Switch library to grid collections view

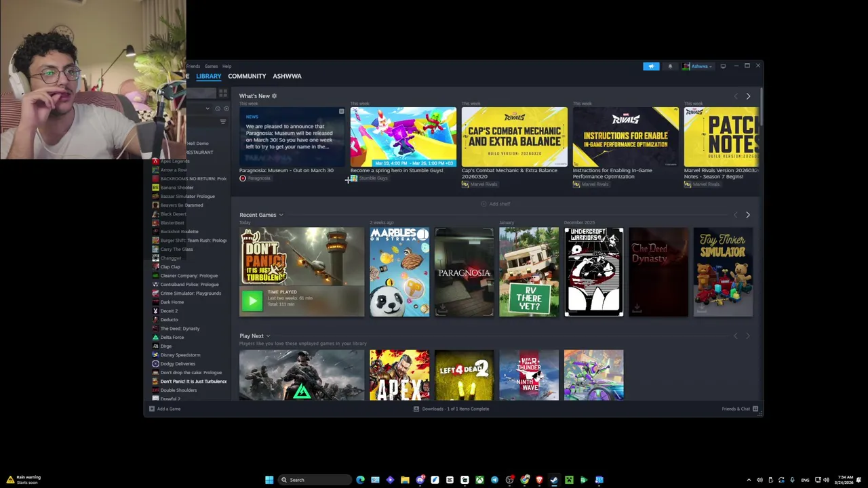[222, 94]
